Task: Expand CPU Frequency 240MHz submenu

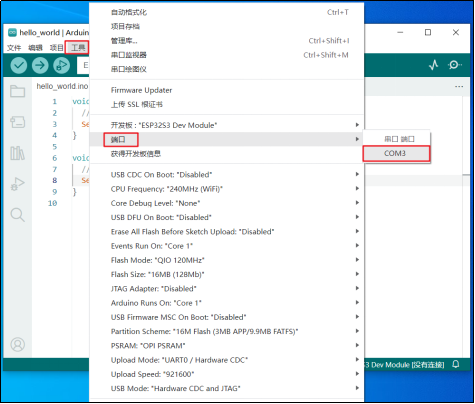Action: pos(227,189)
